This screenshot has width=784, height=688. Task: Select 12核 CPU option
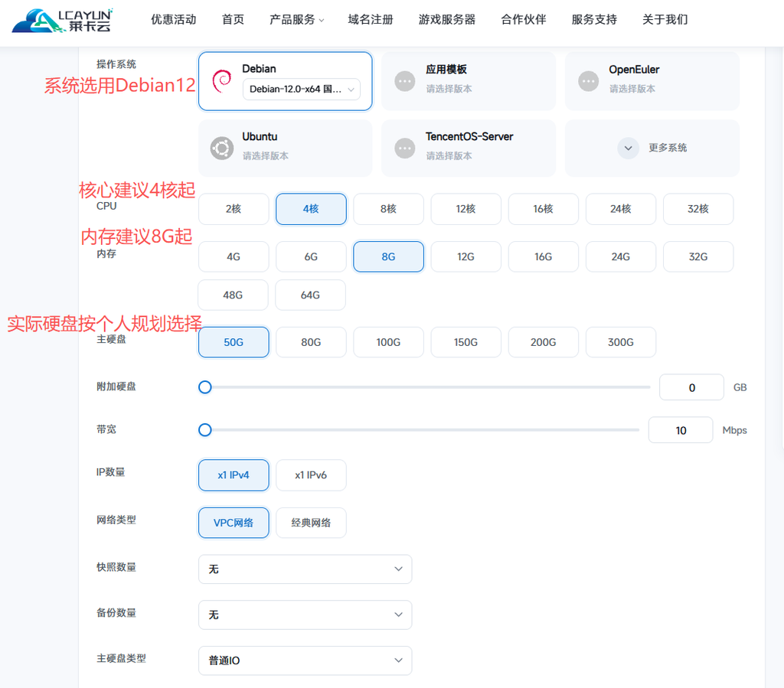tap(465, 209)
